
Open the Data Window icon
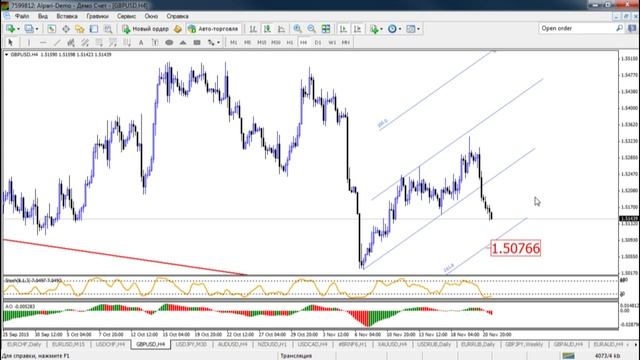[66, 29]
